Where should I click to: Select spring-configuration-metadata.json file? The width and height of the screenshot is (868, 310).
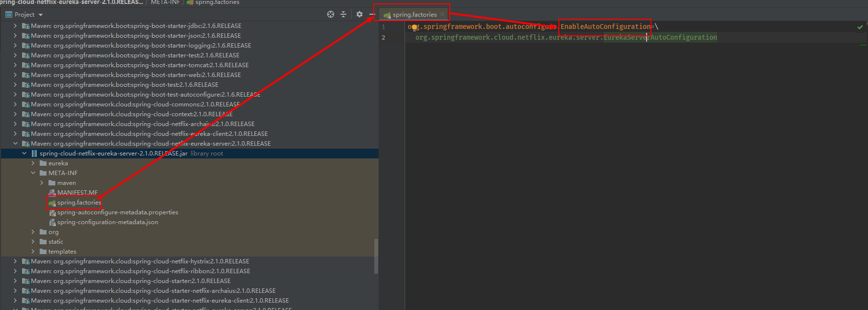click(x=108, y=222)
